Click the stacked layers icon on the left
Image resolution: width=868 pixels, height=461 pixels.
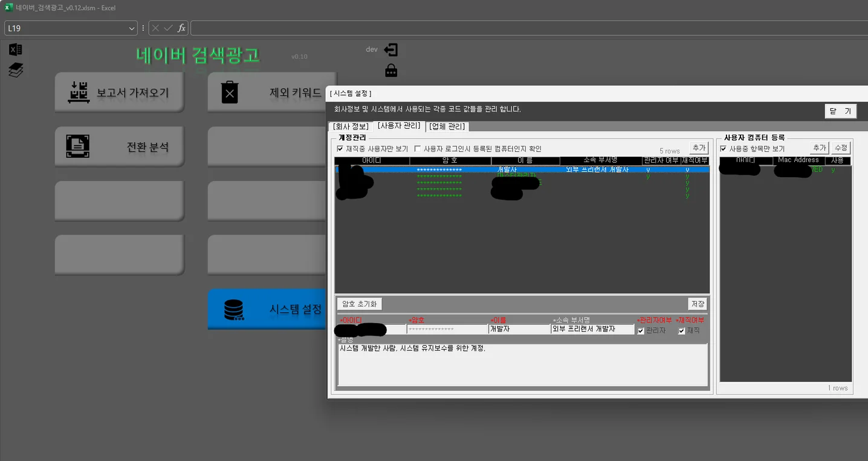(16, 70)
